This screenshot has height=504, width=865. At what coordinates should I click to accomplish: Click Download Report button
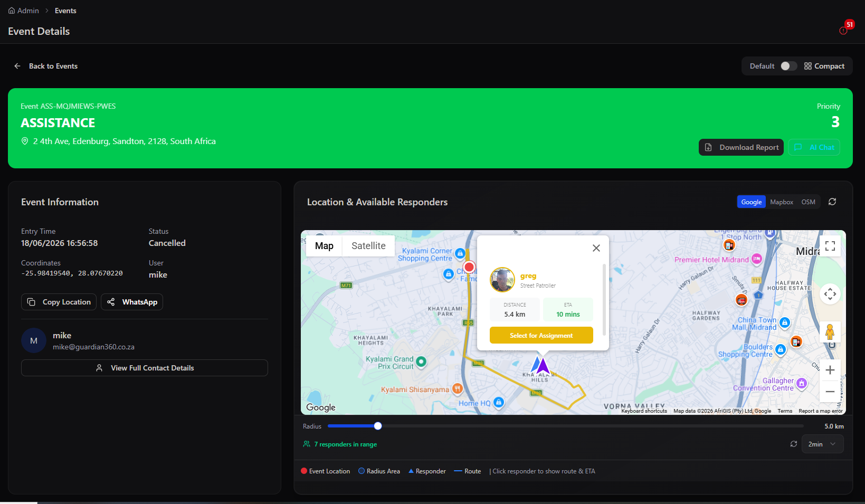point(741,147)
